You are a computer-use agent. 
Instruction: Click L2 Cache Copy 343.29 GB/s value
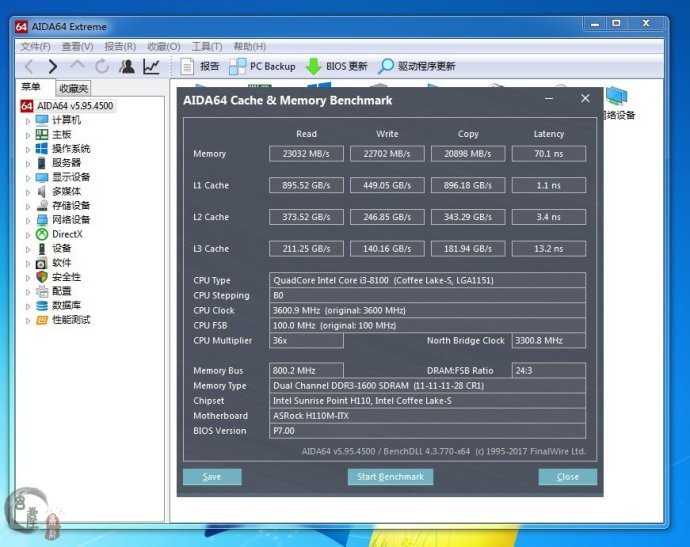(468, 217)
